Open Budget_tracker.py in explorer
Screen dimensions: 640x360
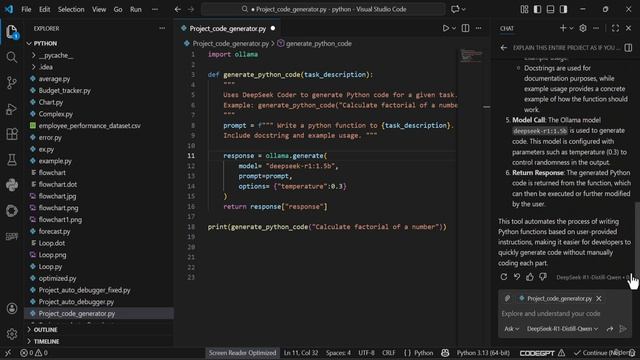coord(64,91)
